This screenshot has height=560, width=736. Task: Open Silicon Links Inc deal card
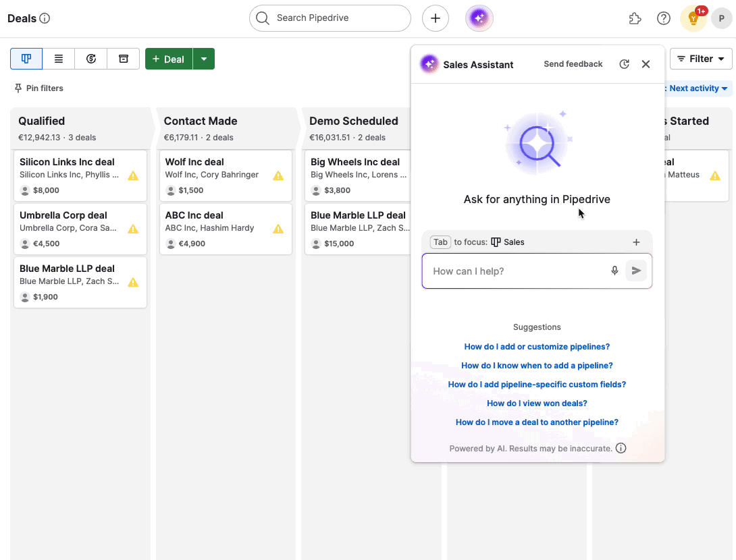click(x=80, y=176)
